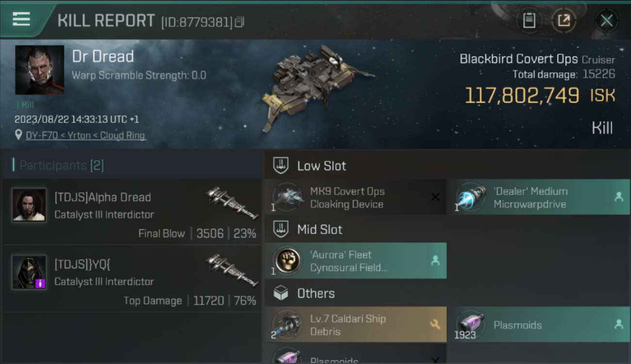631x364 pixels.
Task: Open the Participants tab header
Action: pyautogui.click(x=61, y=165)
